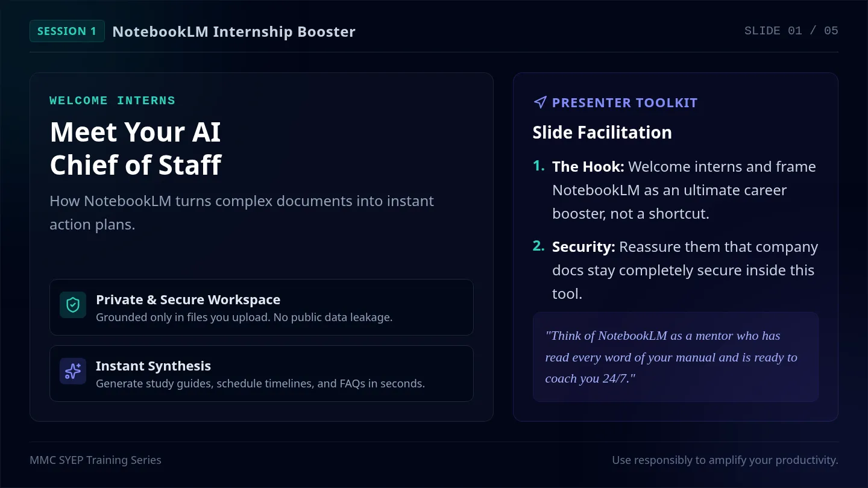Click the subtitle about complex documents

(242, 213)
